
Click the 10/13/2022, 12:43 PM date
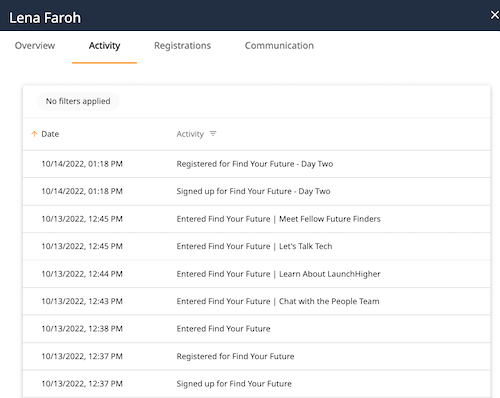[x=82, y=301]
